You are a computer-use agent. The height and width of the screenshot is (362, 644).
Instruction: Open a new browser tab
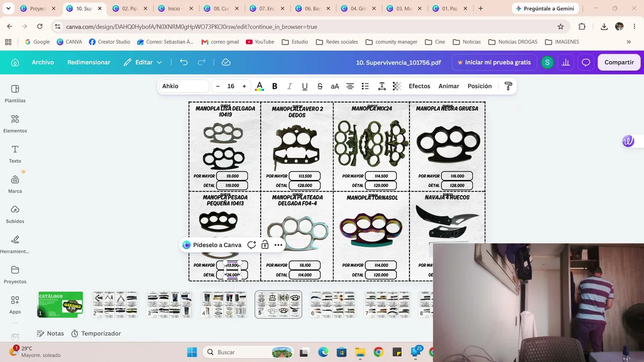click(x=480, y=9)
